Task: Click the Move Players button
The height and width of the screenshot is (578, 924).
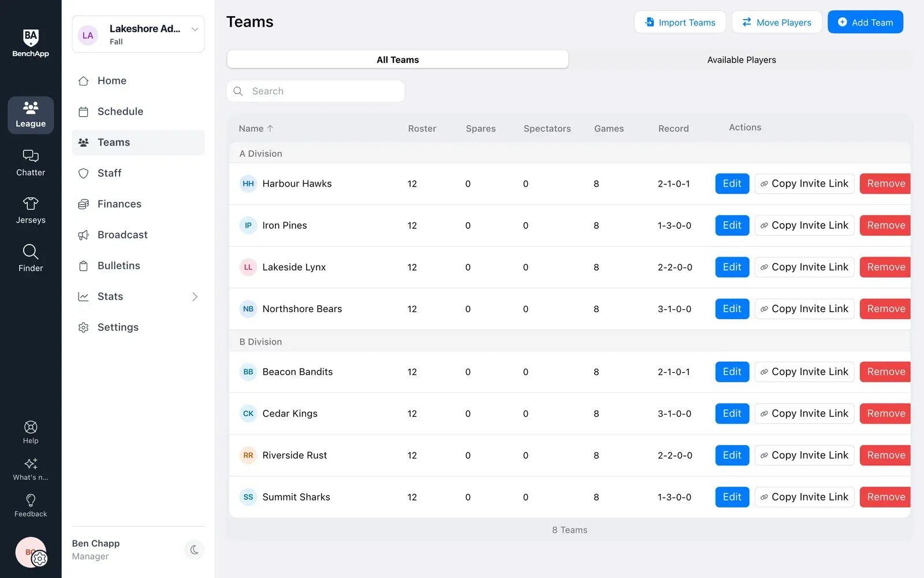Action: pyautogui.click(x=777, y=22)
